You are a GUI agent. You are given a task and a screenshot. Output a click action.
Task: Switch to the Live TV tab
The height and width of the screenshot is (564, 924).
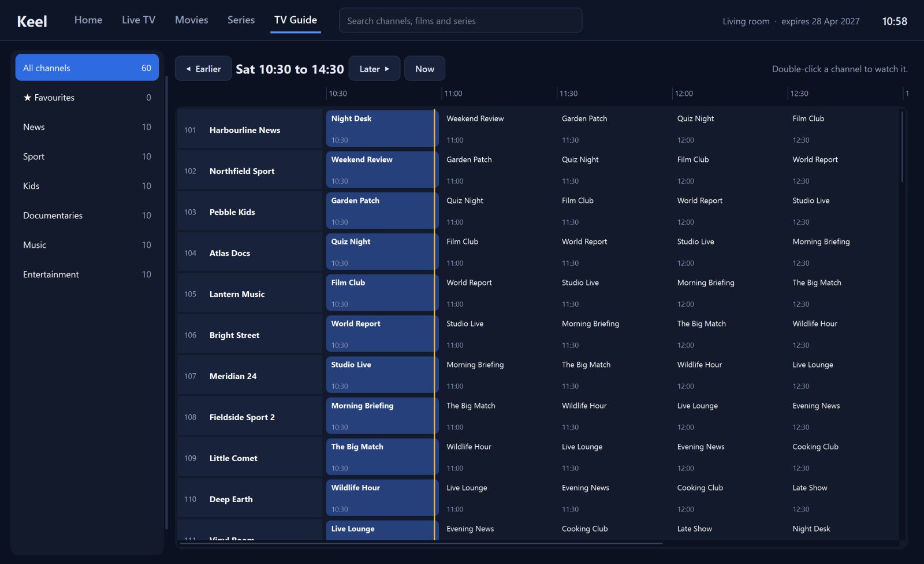pos(139,20)
